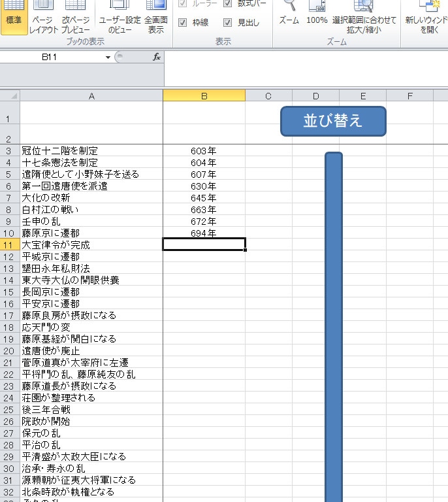Select the 672年 cell
The width and height of the screenshot is (448, 502).
click(x=204, y=221)
